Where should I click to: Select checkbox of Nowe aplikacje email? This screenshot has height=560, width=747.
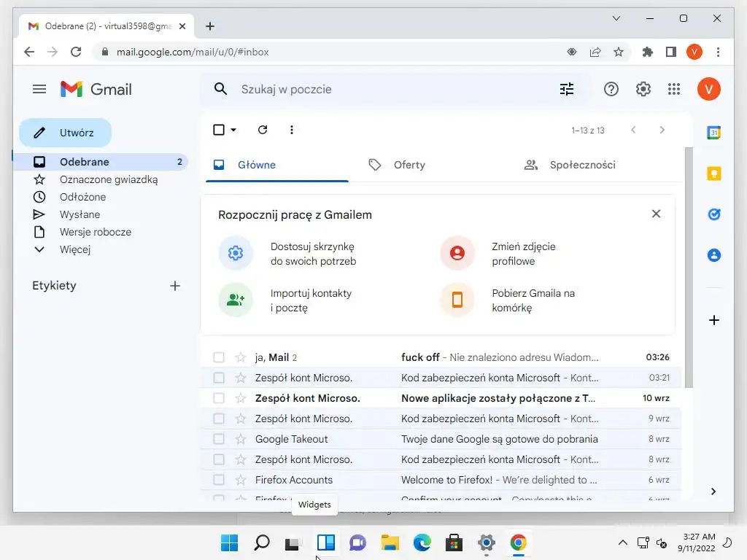pos(219,398)
